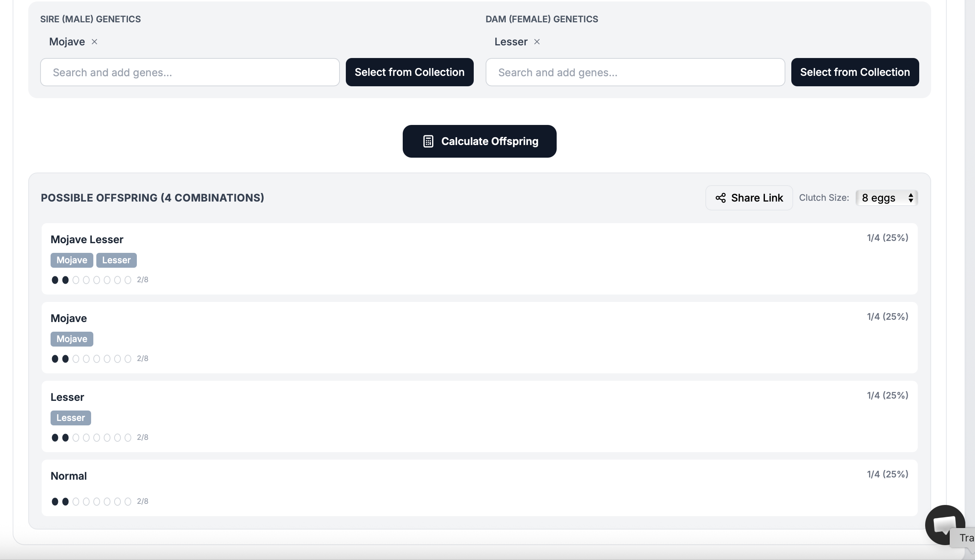Click the Mojave offspring row heading

click(x=68, y=318)
